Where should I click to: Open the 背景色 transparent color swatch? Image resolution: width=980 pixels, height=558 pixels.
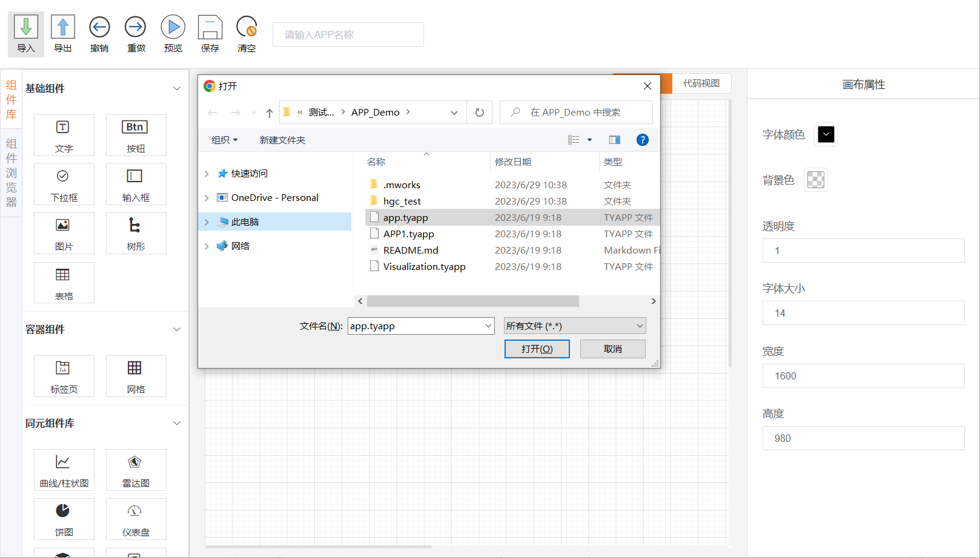[x=816, y=180]
